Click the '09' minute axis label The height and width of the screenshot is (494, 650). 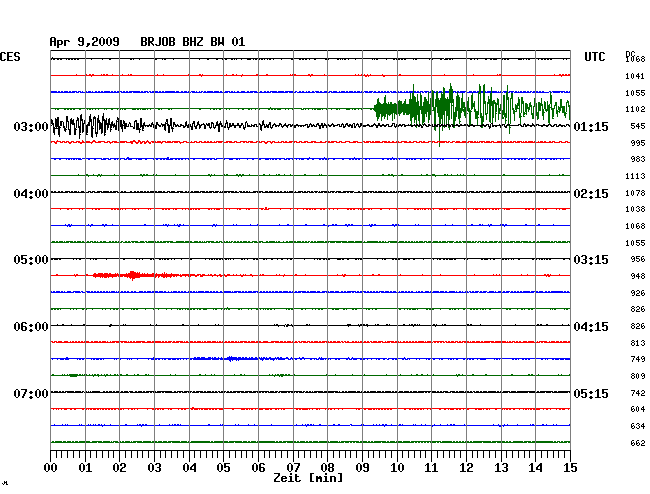pos(362,468)
